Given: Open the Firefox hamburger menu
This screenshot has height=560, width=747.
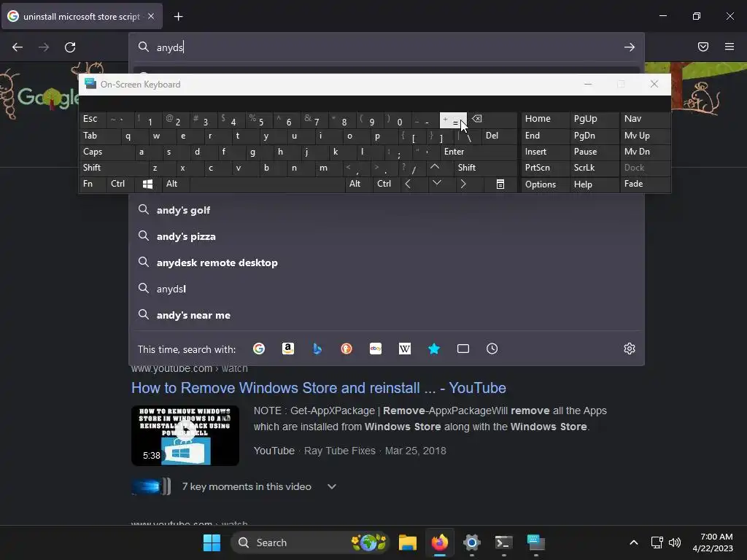Looking at the screenshot, I should pos(729,47).
